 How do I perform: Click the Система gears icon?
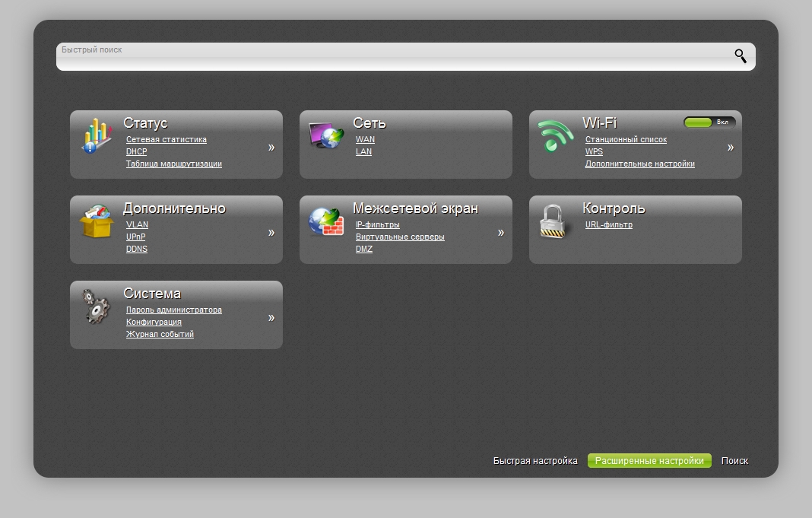(x=97, y=307)
